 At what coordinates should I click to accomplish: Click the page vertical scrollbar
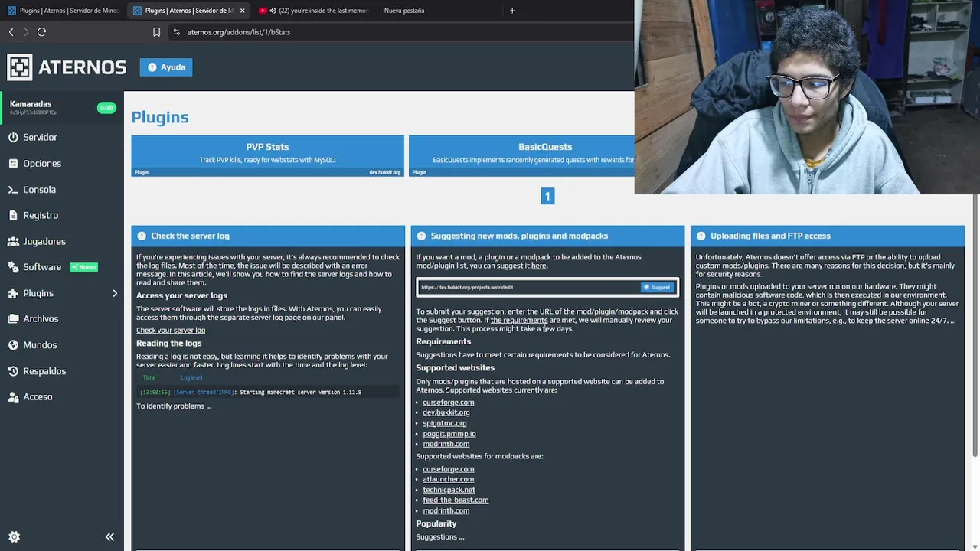tap(975, 325)
